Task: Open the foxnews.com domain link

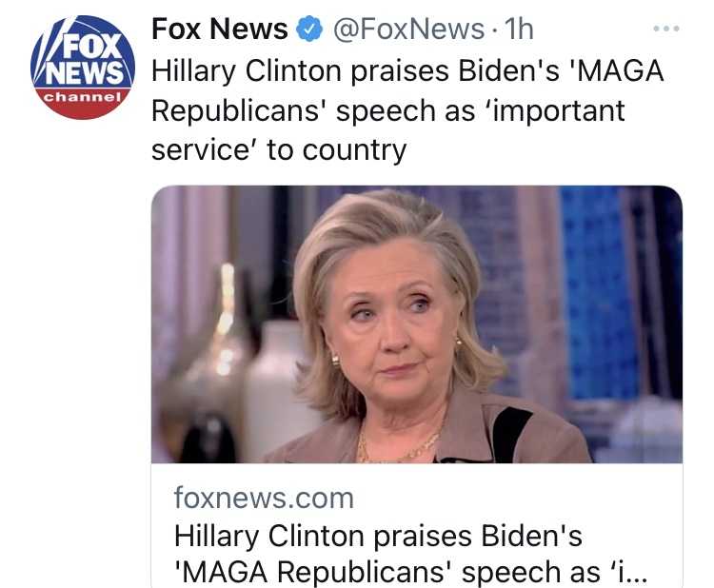Action: (264, 499)
